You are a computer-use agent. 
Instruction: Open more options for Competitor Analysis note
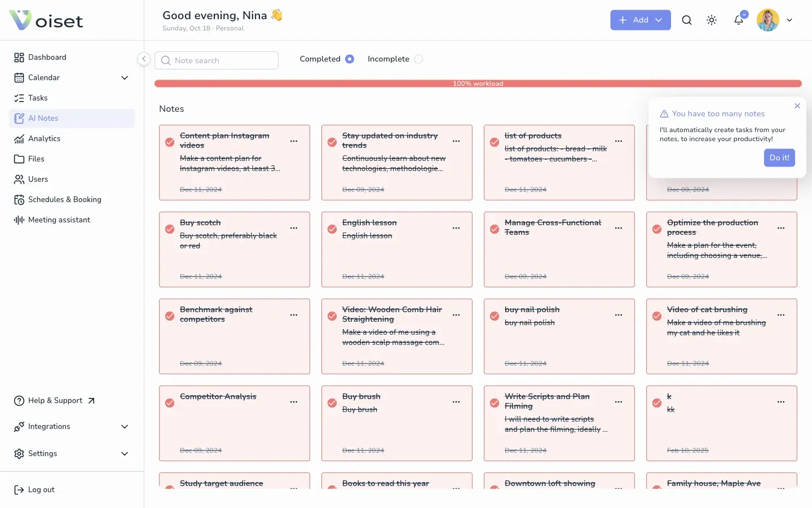pos(294,402)
